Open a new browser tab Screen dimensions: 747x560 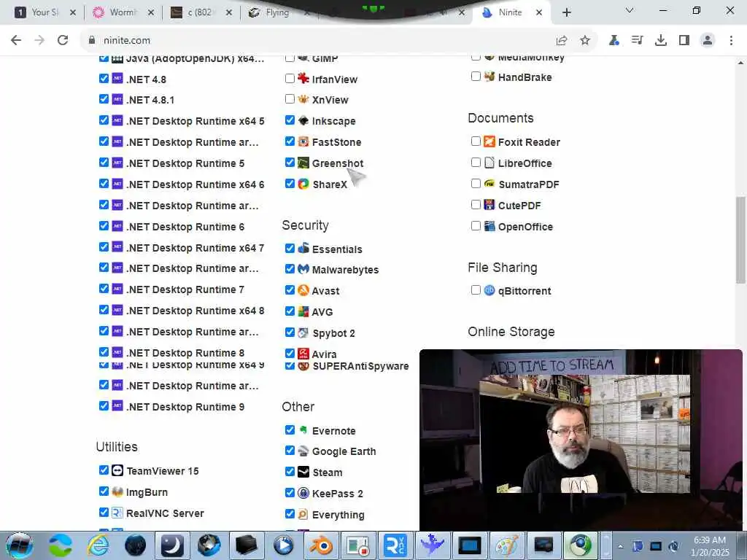click(x=566, y=12)
